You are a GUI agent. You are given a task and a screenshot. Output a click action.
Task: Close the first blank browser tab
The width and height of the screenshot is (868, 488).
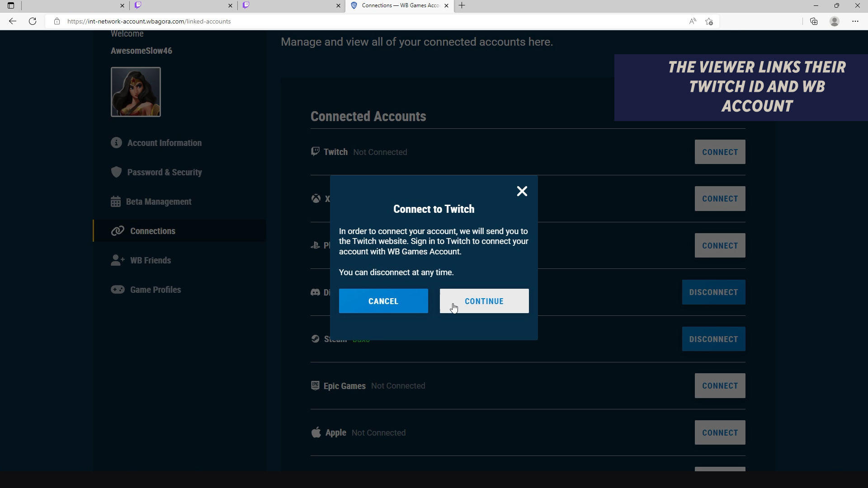click(122, 6)
